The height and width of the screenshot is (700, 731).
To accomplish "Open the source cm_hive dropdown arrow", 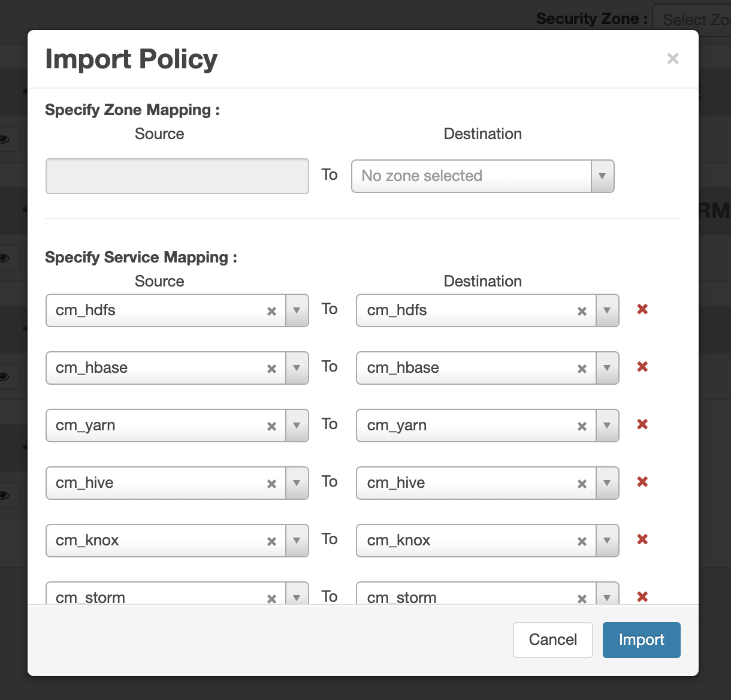I will click(x=297, y=483).
